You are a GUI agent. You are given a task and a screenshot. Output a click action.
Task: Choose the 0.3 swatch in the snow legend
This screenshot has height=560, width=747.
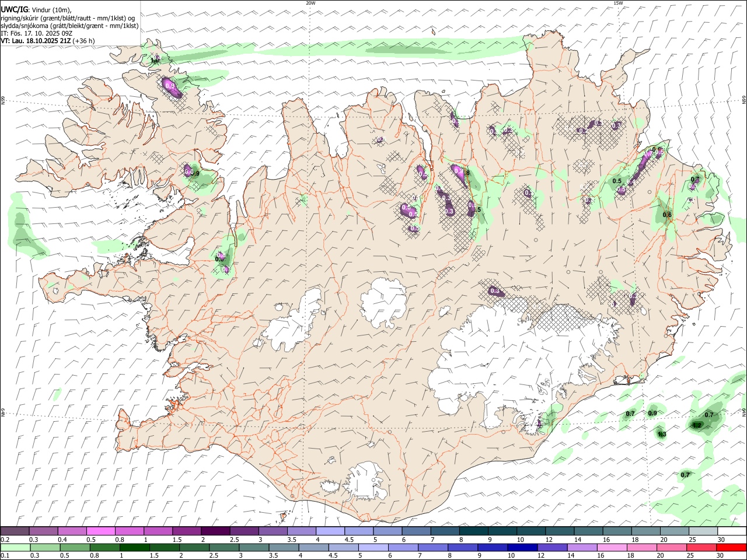(x=44, y=531)
